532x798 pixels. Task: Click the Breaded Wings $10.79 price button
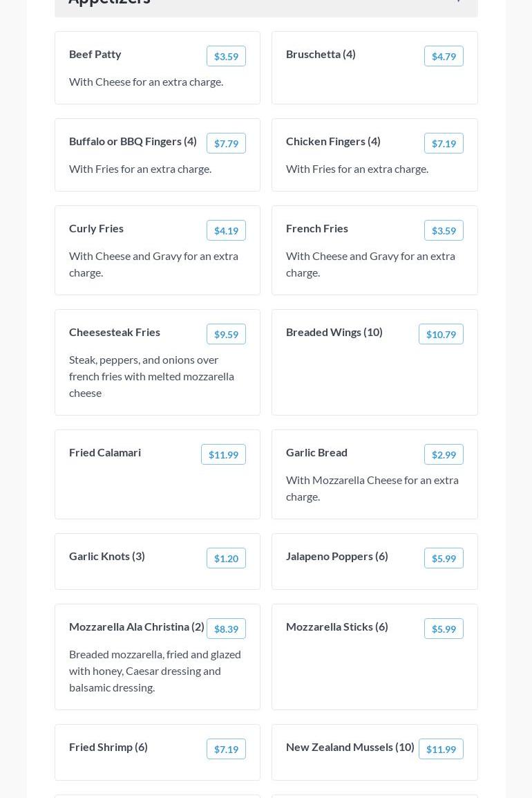pyautogui.click(x=441, y=334)
